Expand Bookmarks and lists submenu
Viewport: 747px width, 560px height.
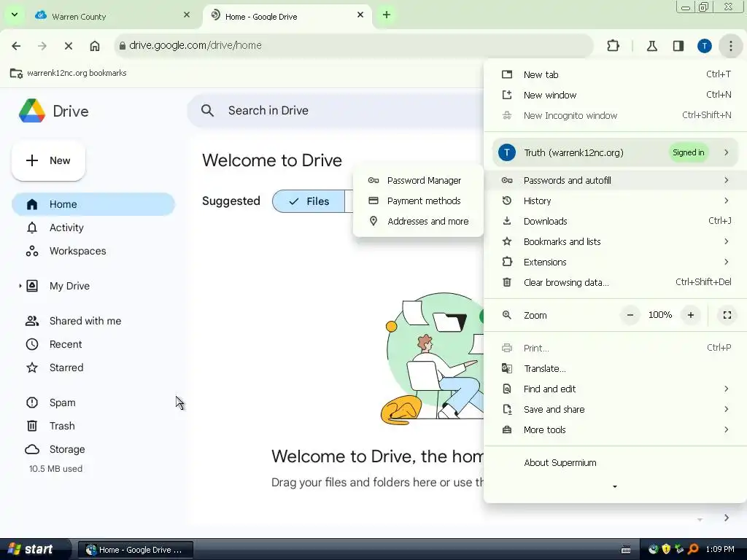point(616,242)
